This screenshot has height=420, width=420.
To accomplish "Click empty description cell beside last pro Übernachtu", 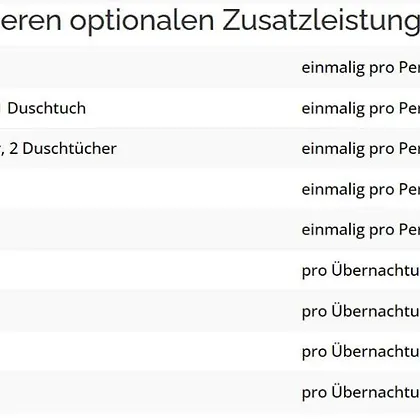I will 147,392.
